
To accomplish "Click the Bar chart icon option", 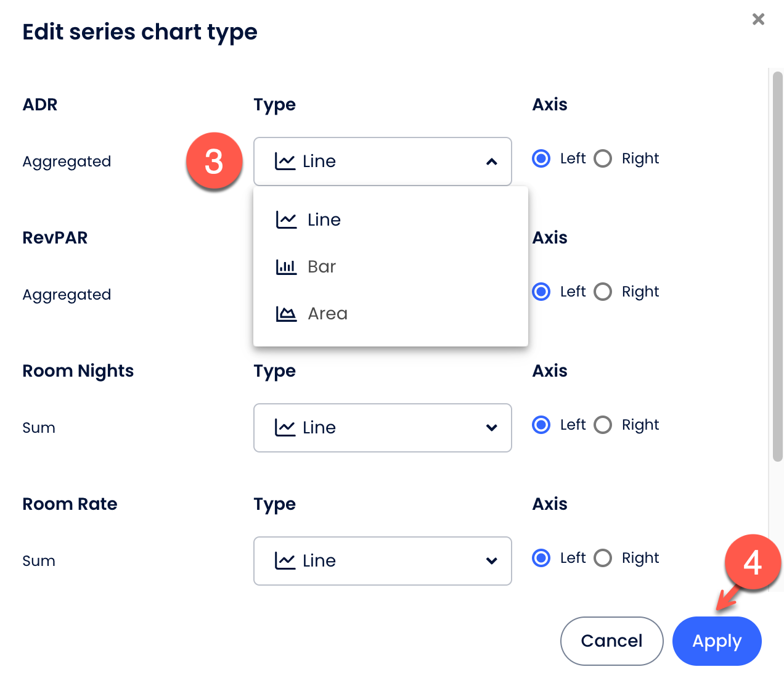I will point(286,267).
